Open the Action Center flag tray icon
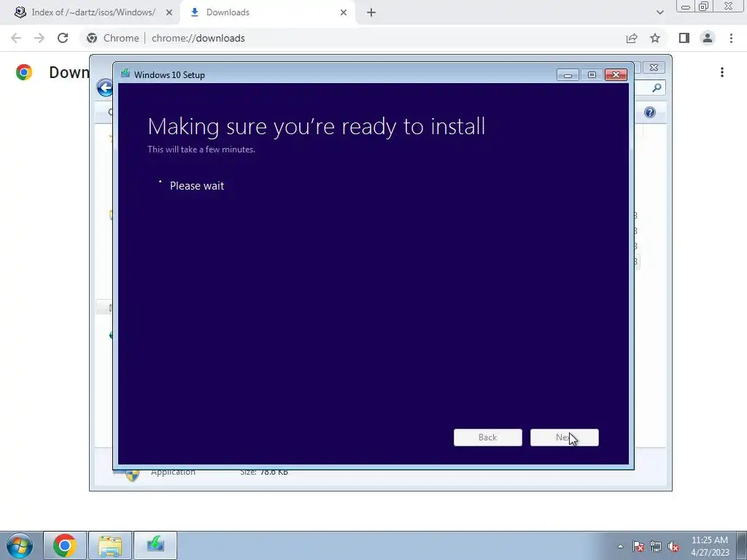This screenshot has width=747, height=560. [638, 547]
